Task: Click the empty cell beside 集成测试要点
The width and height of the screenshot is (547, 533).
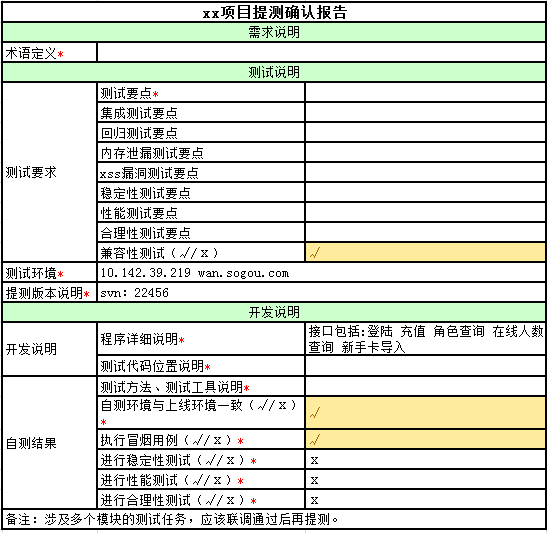Action: [425, 112]
